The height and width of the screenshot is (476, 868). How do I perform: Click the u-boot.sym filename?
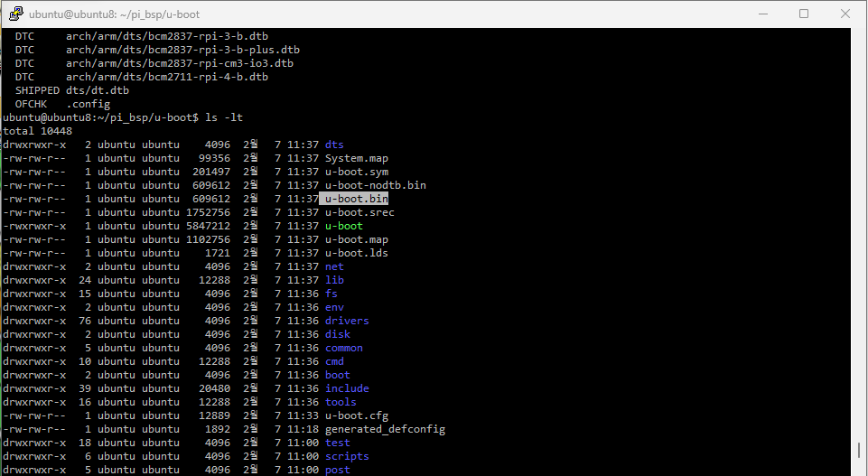(x=357, y=172)
